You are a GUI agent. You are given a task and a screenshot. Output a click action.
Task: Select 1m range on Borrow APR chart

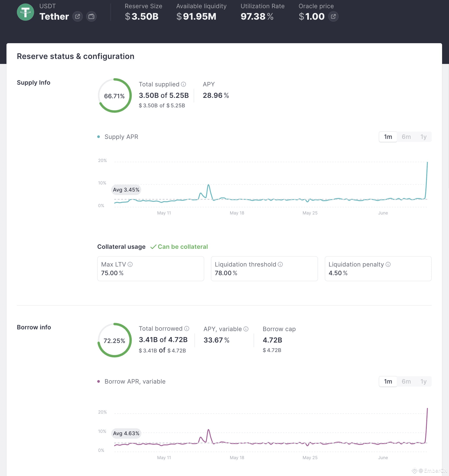(388, 381)
